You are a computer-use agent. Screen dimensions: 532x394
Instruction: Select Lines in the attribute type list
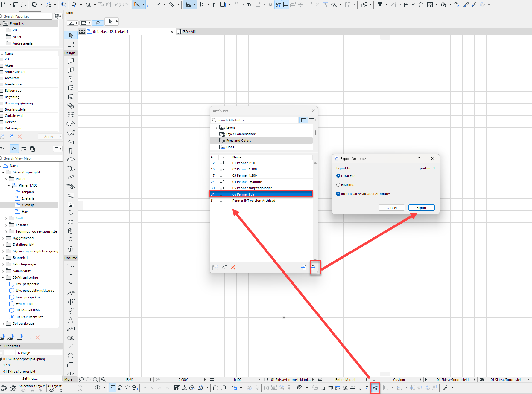[230, 147]
